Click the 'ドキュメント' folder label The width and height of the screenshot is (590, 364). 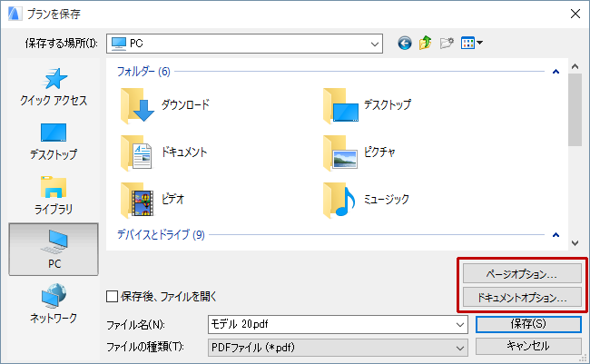click(x=184, y=152)
